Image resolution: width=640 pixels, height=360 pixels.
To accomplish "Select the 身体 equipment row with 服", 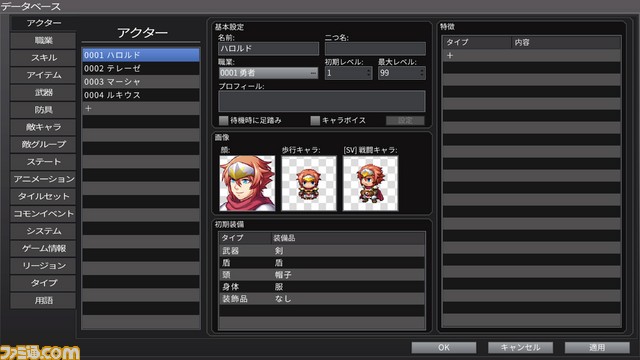I will point(322,287).
